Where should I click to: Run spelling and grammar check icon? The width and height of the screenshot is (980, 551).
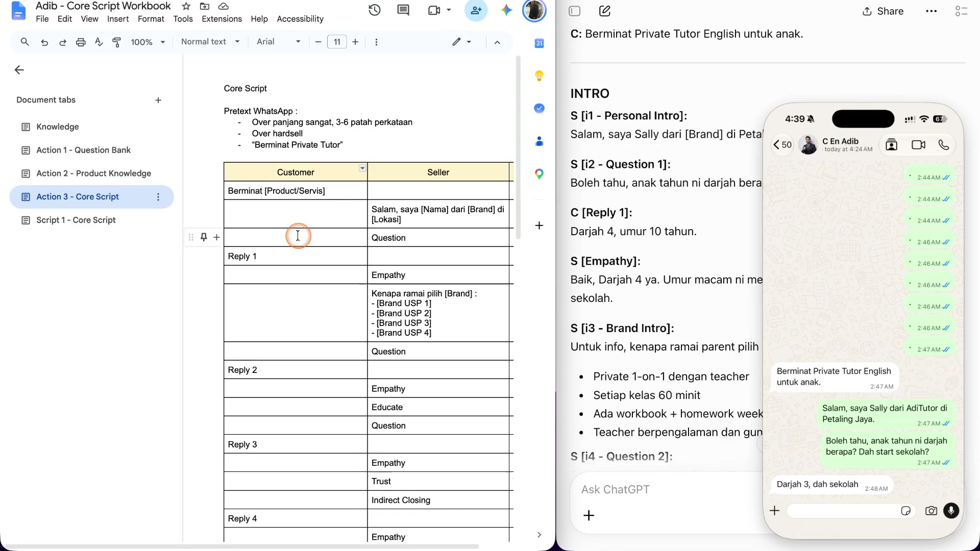click(99, 42)
